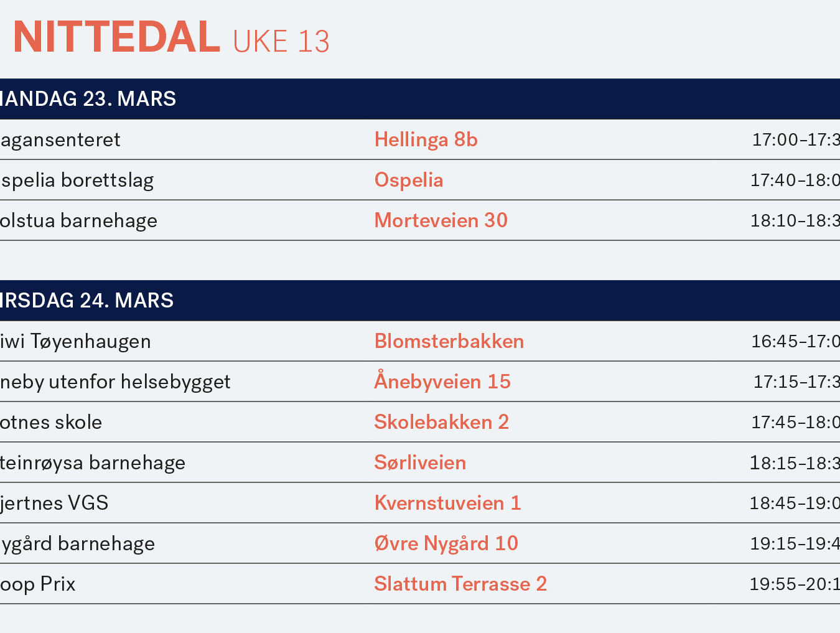
Task: Click the time on the Sørliveien row
Action: (795, 463)
